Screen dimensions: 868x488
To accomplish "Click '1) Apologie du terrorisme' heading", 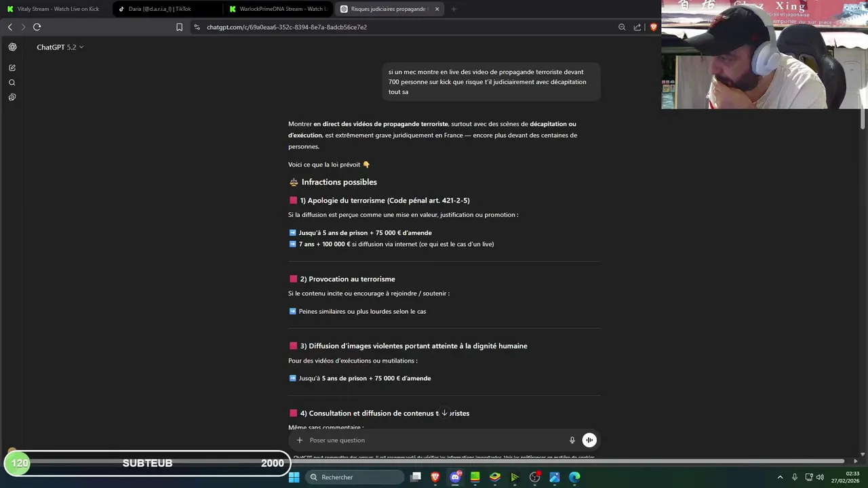I will pos(384,200).
